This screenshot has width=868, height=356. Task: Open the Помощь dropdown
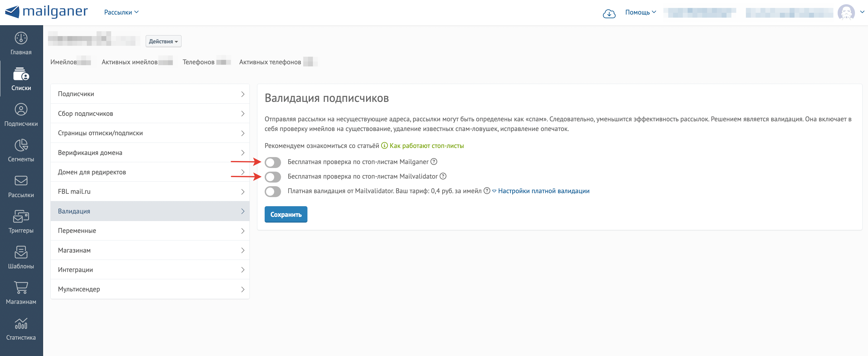coord(641,12)
